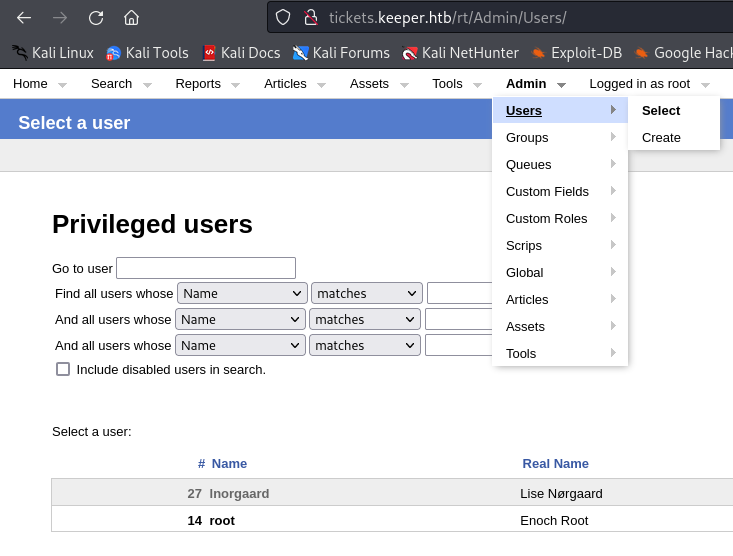The height and width of the screenshot is (556, 733).
Task: Expand the Reports menu arrow
Action: coord(235,85)
